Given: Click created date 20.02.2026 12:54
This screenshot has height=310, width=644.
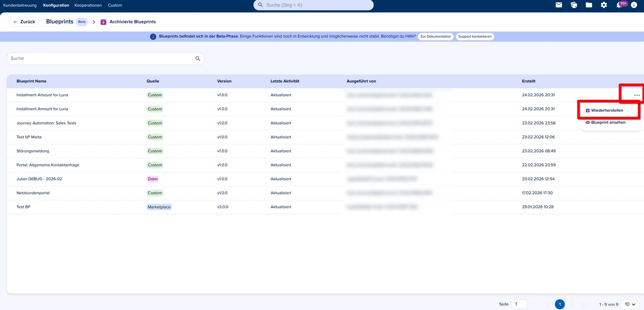Looking at the screenshot, I should point(538,179).
